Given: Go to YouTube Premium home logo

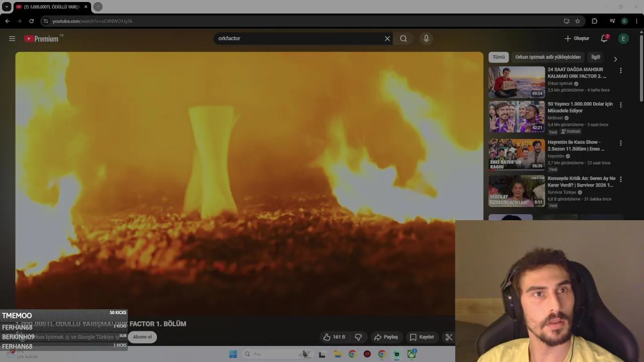Looking at the screenshot, I should pos(41,39).
